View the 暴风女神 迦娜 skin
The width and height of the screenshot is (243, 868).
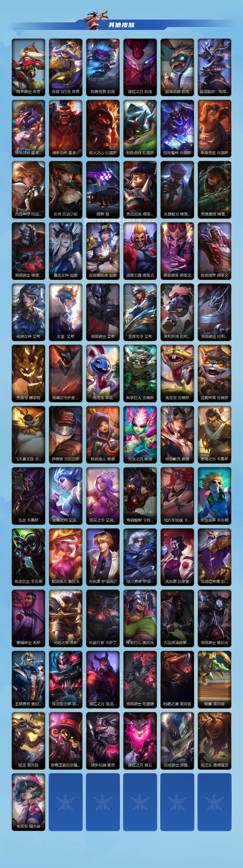pyautogui.click(x=65, y=251)
